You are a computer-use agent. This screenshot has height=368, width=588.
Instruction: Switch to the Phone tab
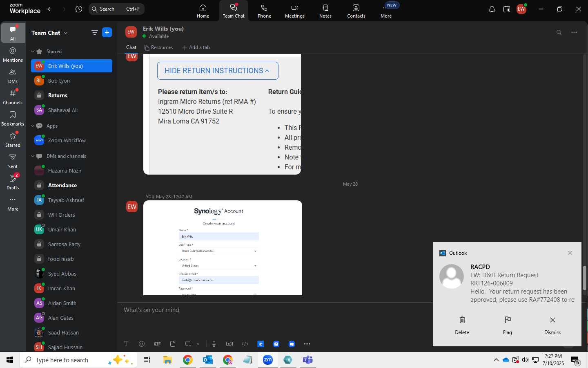pyautogui.click(x=264, y=11)
